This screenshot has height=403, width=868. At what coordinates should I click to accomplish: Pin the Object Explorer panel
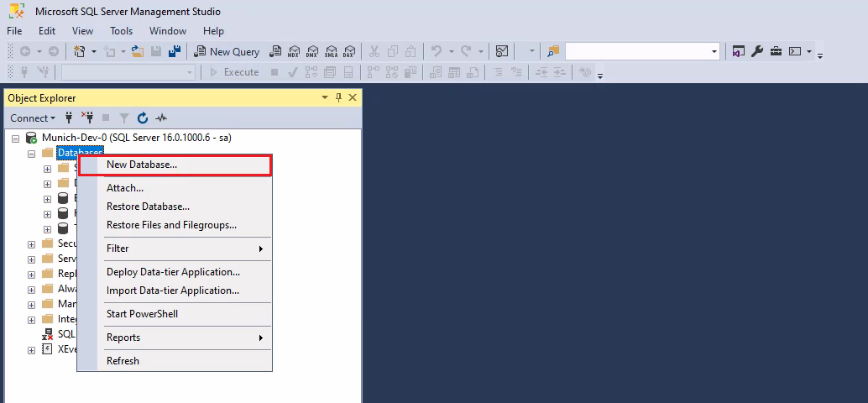339,98
